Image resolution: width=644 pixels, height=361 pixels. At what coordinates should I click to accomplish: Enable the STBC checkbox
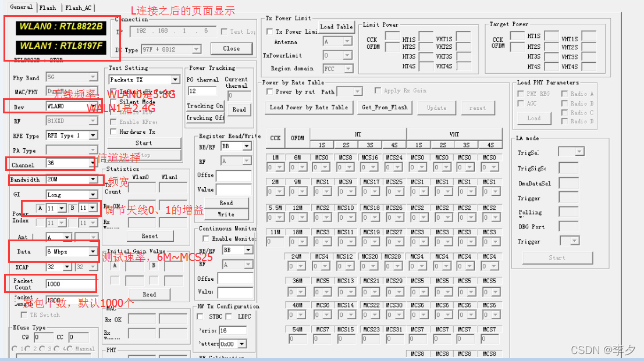200,316
